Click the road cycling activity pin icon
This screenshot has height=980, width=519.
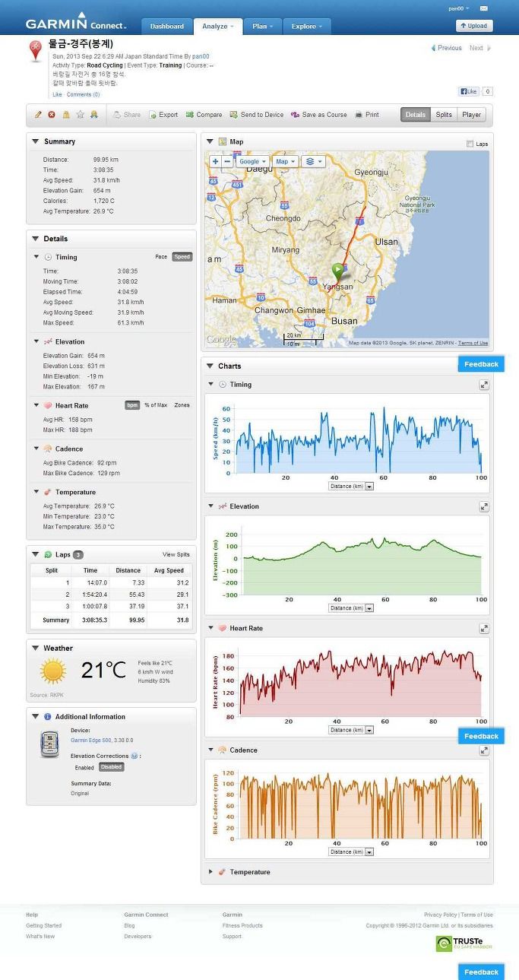point(36,51)
